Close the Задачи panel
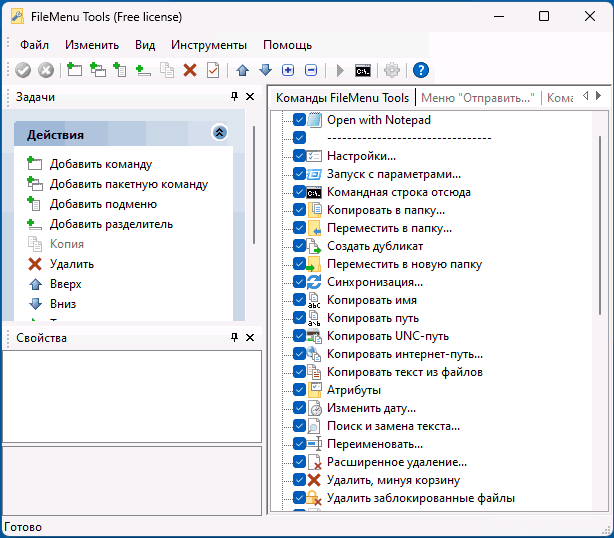This screenshot has width=614, height=538. pyautogui.click(x=250, y=96)
